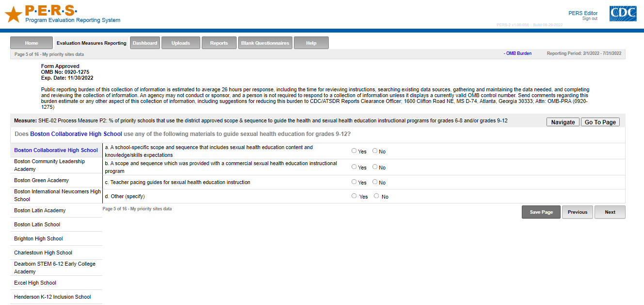Open the Dashboard tab

145,43
